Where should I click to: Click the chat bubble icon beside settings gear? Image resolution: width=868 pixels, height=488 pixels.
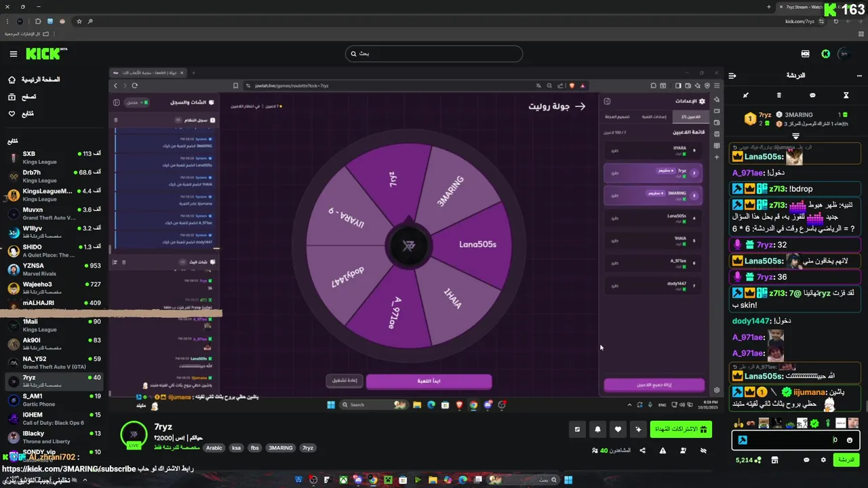click(806, 460)
